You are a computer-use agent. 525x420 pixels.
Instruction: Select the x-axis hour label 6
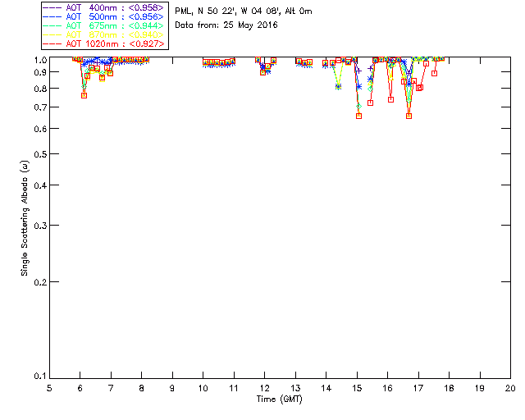pyautogui.click(x=80, y=388)
